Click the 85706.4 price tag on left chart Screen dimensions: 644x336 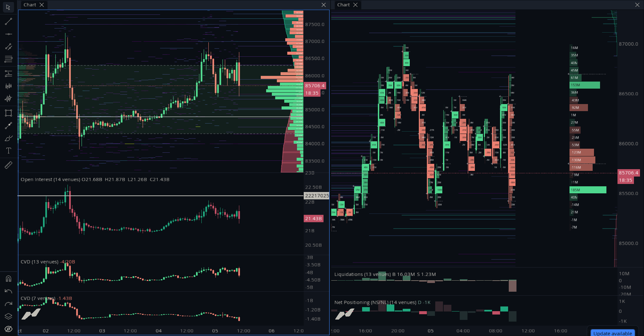[x=315, y=86]
